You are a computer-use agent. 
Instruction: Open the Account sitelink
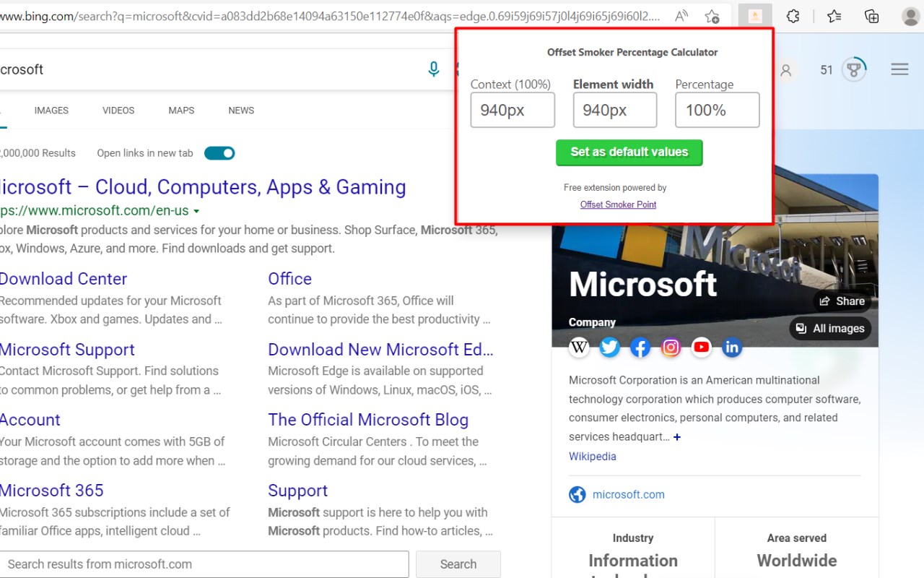[30, 420]
